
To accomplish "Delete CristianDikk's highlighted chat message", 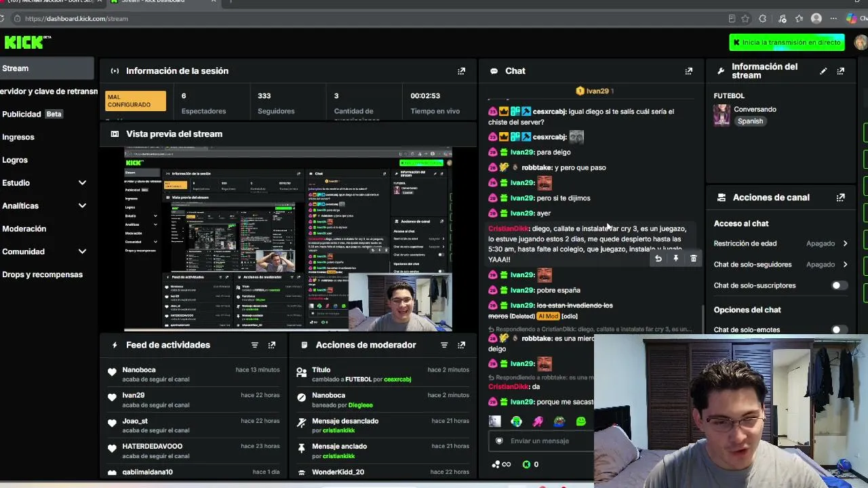I will [x=693, y=258].
